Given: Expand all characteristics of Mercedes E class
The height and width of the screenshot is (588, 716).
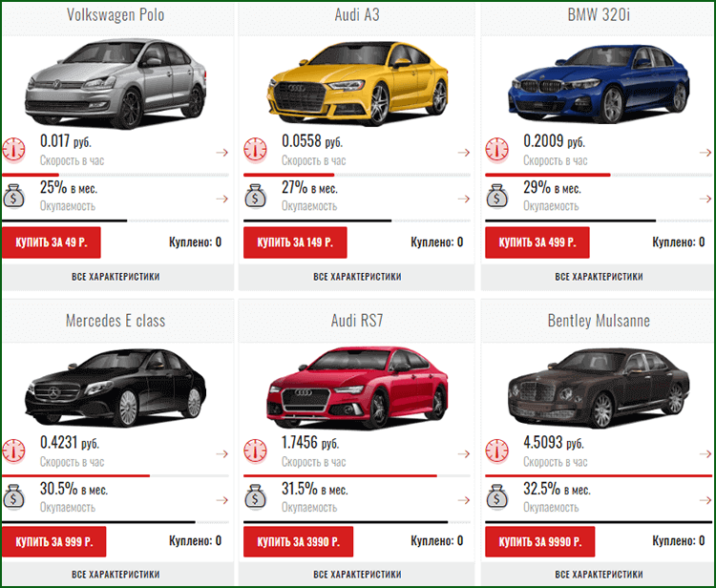Looking at the screenshot, I should (x=117, y=574).
